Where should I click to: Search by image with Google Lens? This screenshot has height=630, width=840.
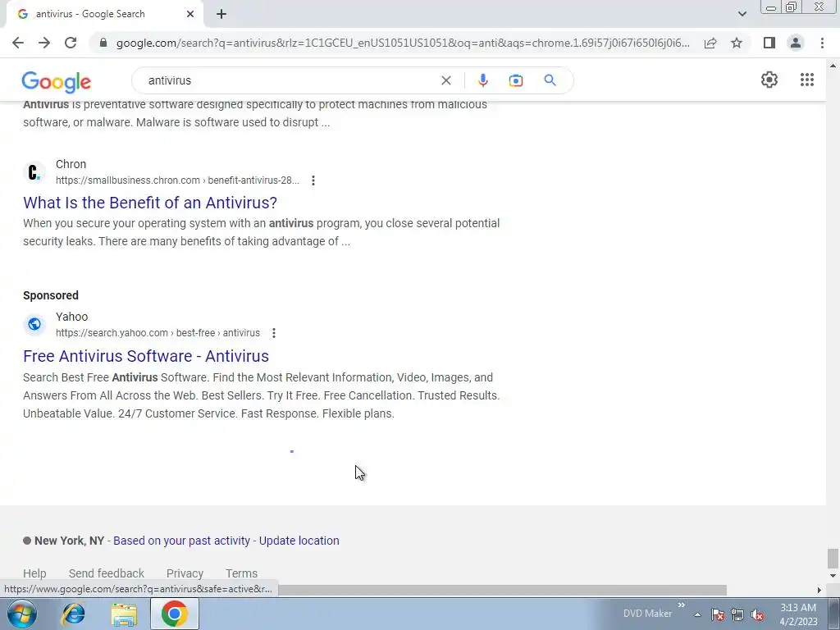(515, 80)
